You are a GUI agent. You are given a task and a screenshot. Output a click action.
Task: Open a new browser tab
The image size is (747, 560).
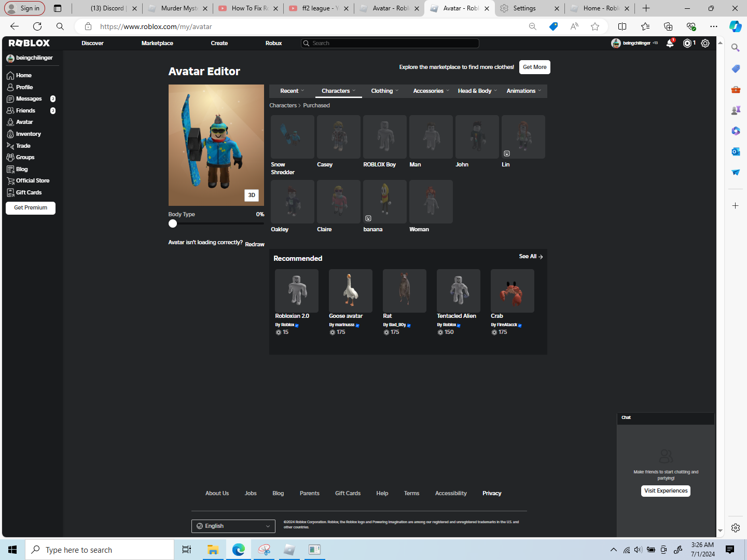tap(646, 8)
